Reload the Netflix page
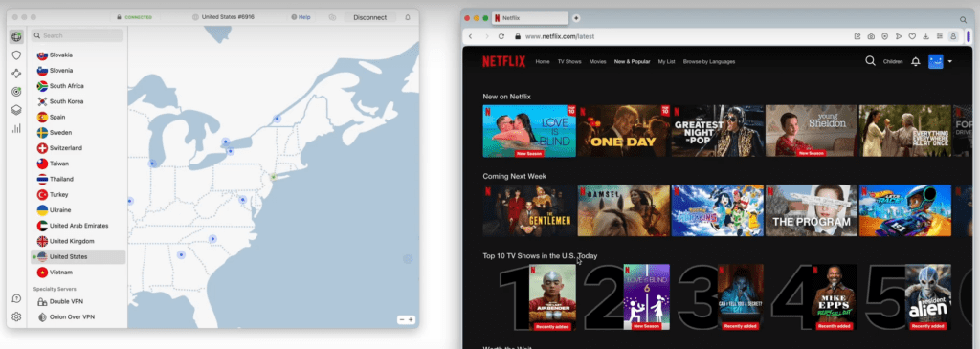Screen dimensions: 980x349 tap(501, 36)
